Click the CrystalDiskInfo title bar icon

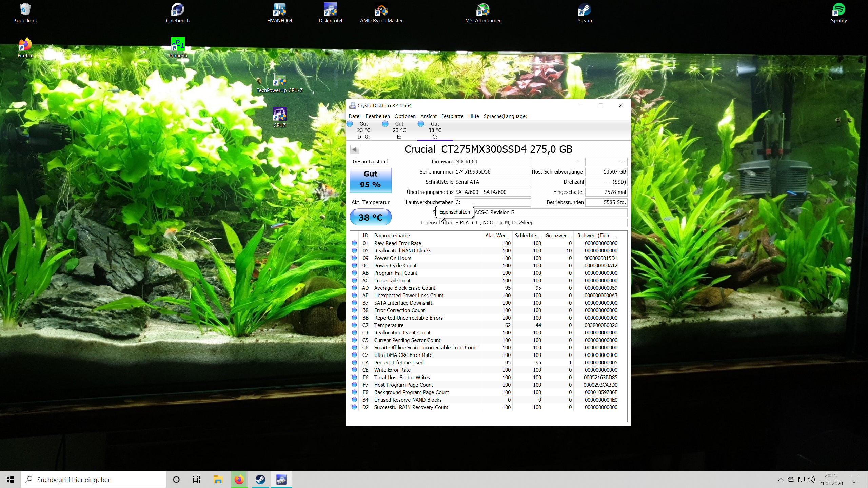pos(352,105)
